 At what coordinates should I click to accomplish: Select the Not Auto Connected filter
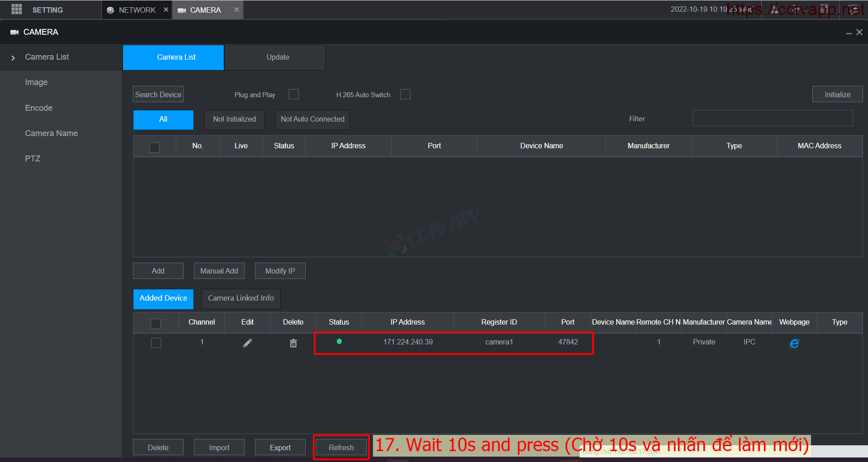312,119
